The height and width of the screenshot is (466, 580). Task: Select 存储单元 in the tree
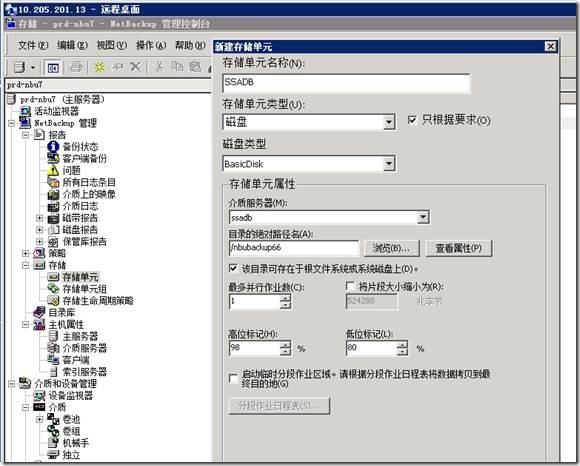pos(80,277)
